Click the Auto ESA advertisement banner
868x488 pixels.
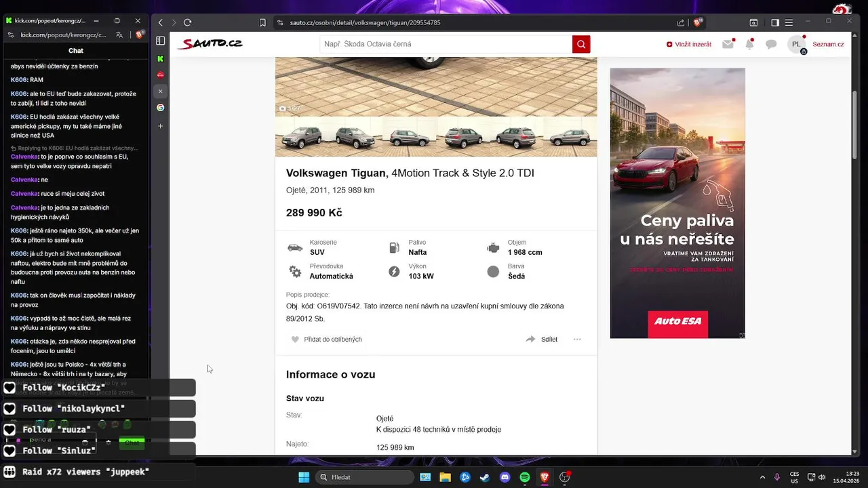pos(677,203)
